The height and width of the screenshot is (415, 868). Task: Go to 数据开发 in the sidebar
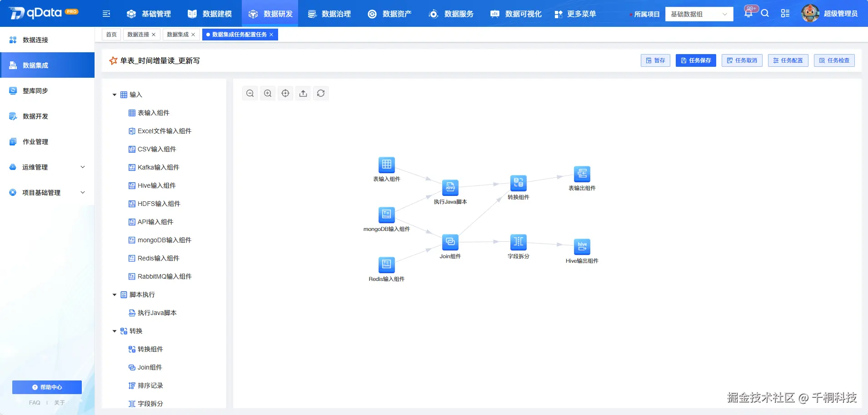coord(47,116)
